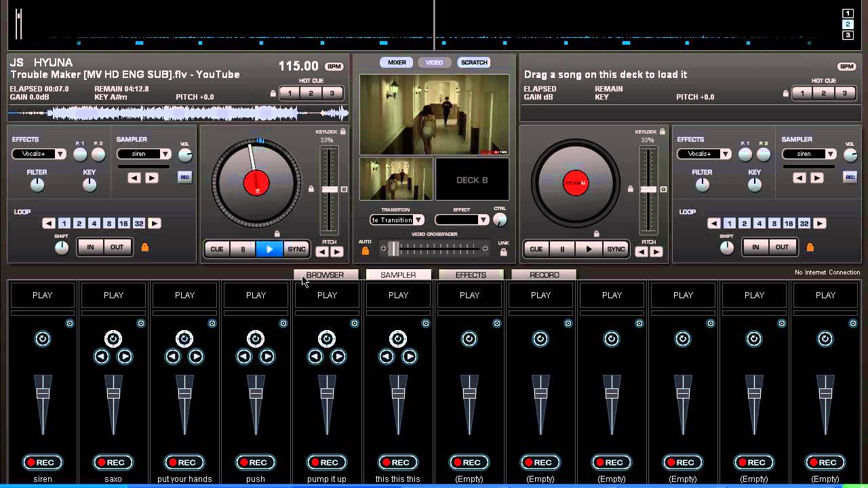Click the CUE button on the right deck
868x488 pixels.
536,249
